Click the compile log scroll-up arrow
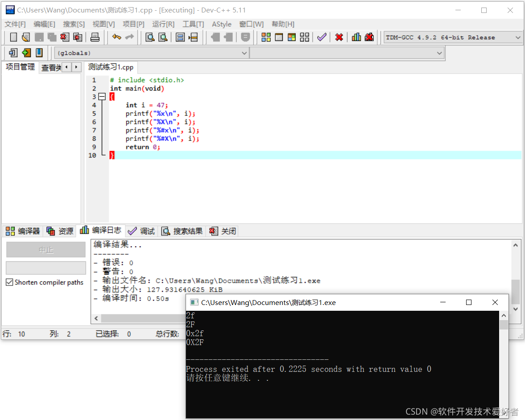The width and height of the screenshot is (525, 420). 516,245
